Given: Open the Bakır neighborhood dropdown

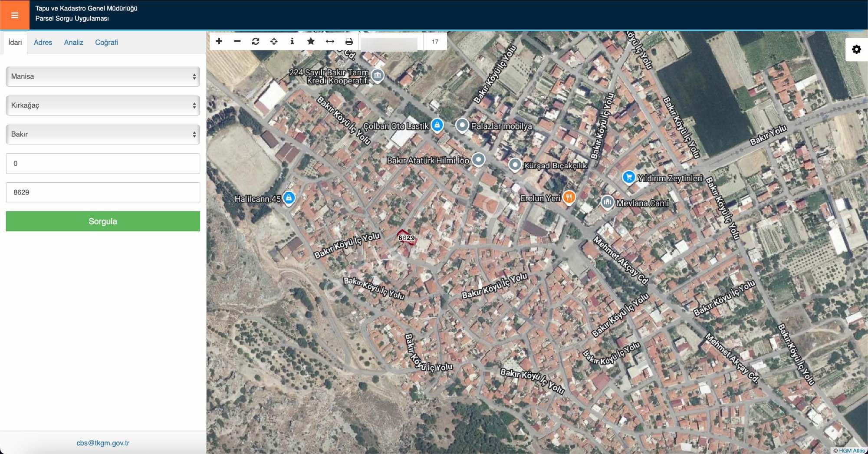Looking at the screenshot, I should 103,135.
